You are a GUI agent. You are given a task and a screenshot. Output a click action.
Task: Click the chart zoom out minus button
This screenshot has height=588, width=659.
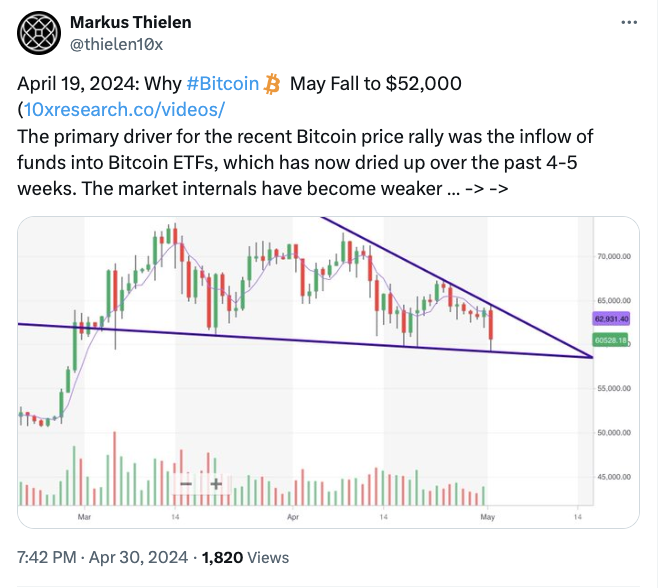185,483
